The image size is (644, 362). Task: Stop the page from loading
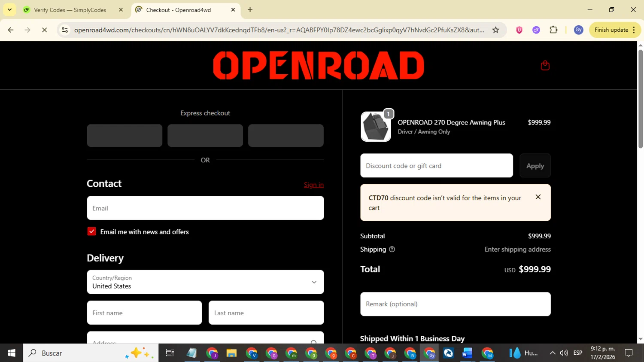44,30
